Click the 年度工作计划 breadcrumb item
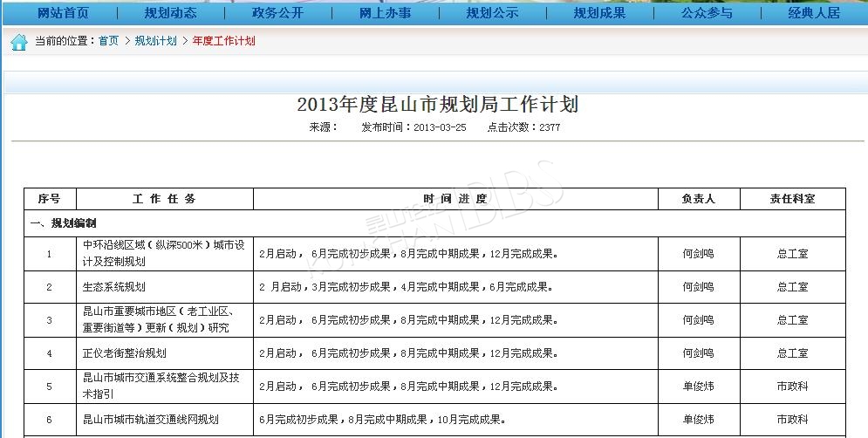The image size is (868, 438). tap(223, 40)
